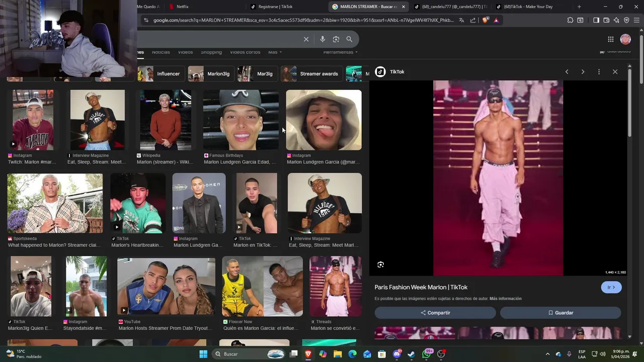This screenshot has height=362, width=644.
Task: Click the large runway preview image
Action: 498,178
